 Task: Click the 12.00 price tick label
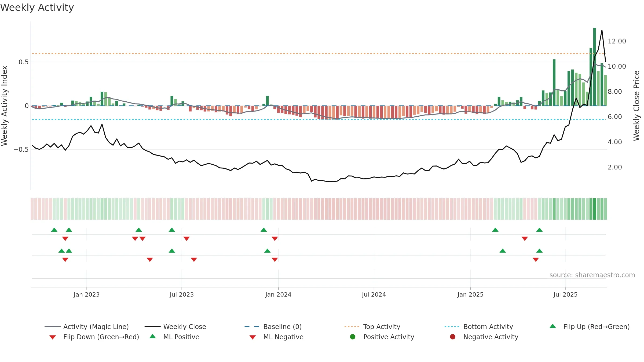tap(617, 41)
